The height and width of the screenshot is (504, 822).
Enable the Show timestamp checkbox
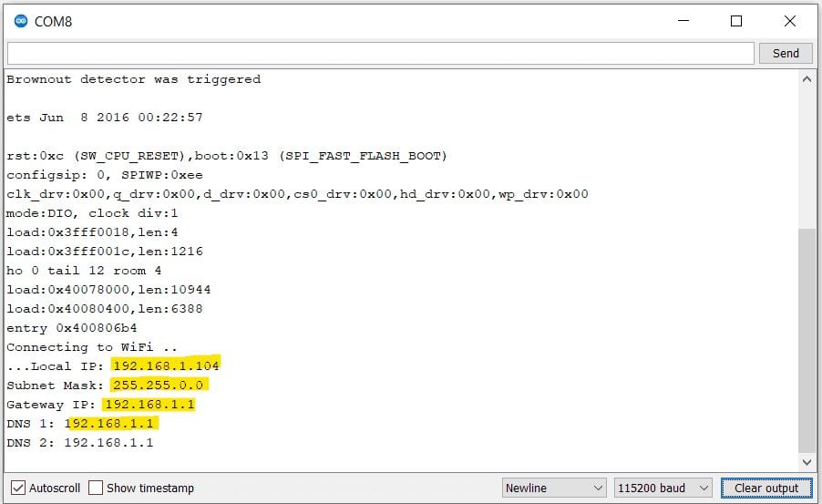[96, 488]
